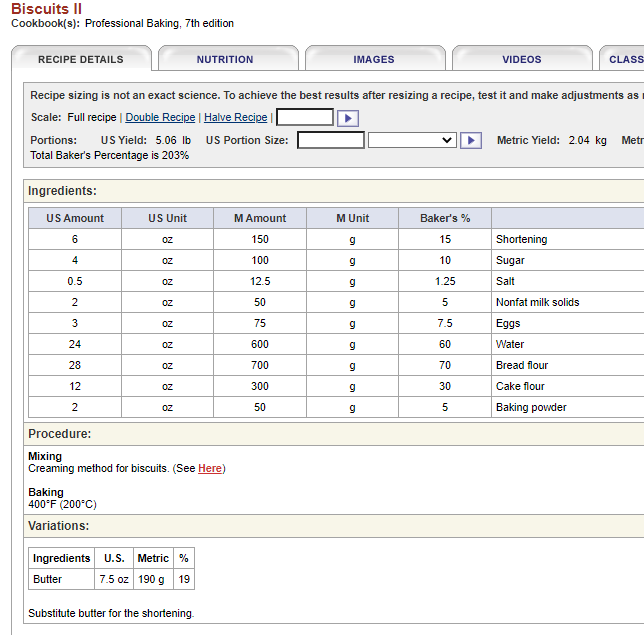Click the scale apply arrow button

click(x=348, y=118)
